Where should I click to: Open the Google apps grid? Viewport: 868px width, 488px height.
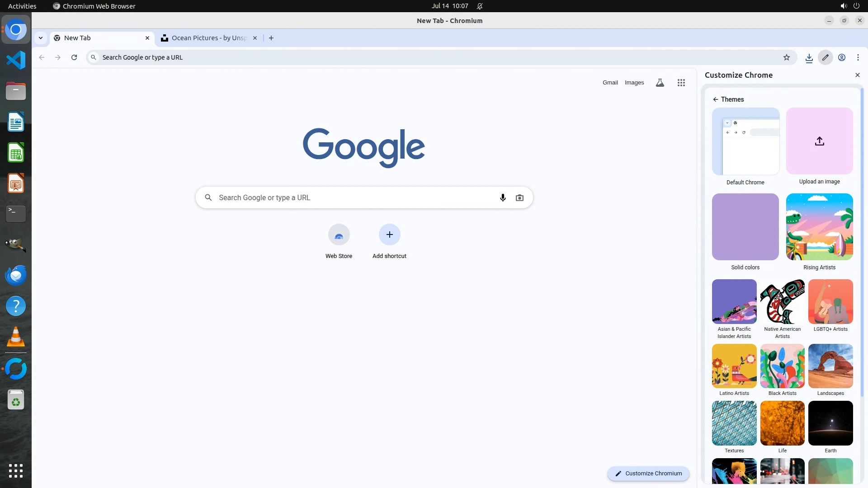click(x=681, y=83)
